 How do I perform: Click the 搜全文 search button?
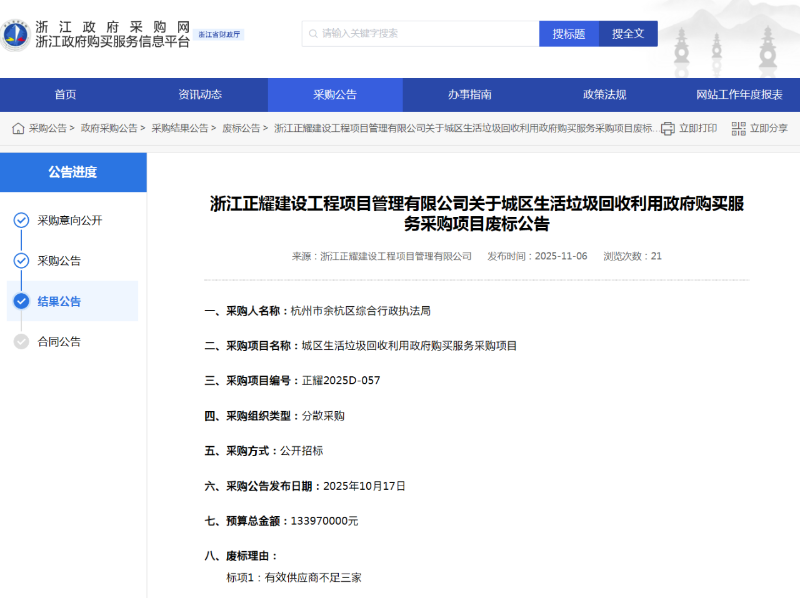click(628, 33)
